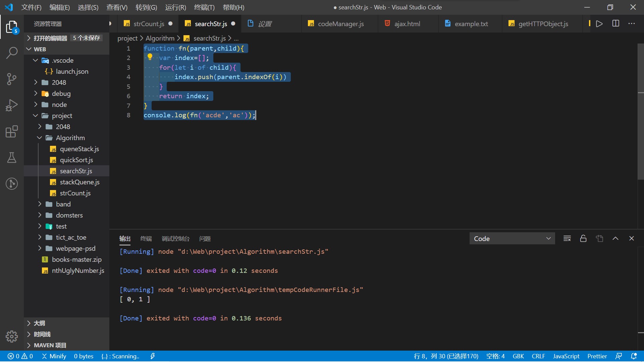
Task: Maximize the output panel size
Action: point(615,239)
